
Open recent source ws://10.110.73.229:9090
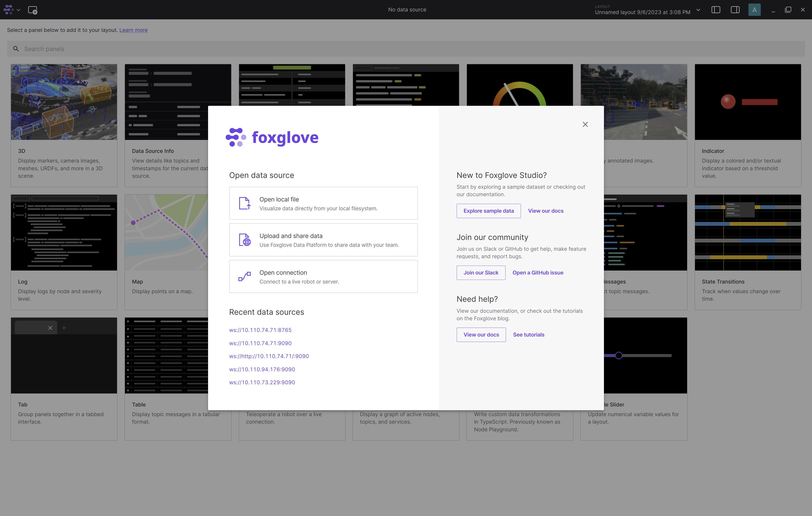[x=262, y=382]
